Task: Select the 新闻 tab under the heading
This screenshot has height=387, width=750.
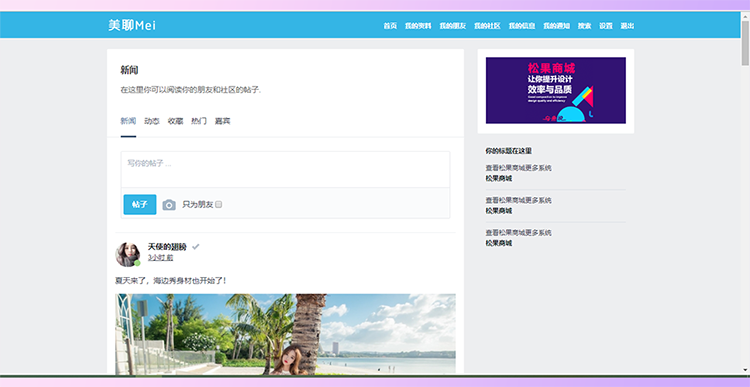Action: pos(128,121)
